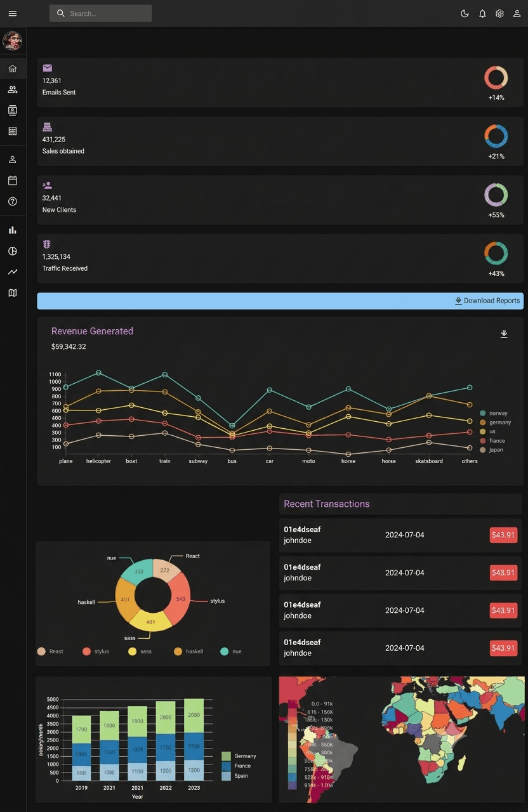Click the 431,225 Sales obtained value
This screenshot has width=528, height=812.
[54, 140]
